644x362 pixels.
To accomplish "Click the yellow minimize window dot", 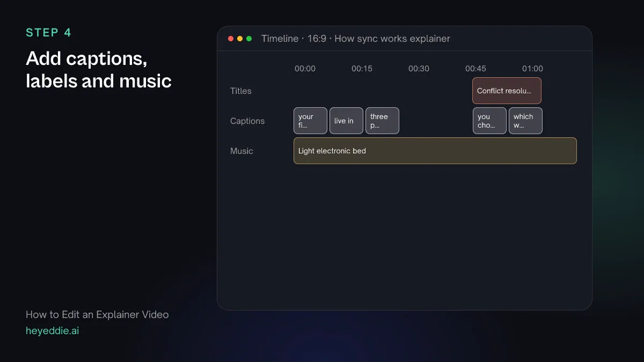I will click(240, 39).
